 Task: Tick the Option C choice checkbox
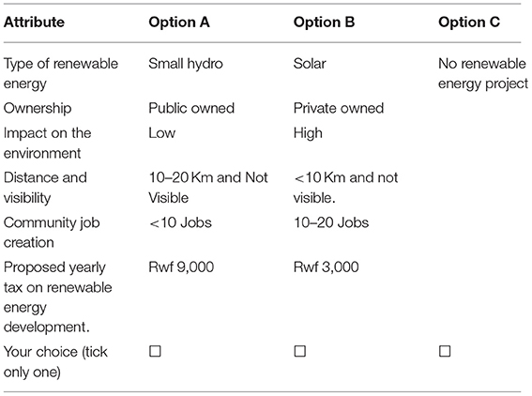(445, 351)
